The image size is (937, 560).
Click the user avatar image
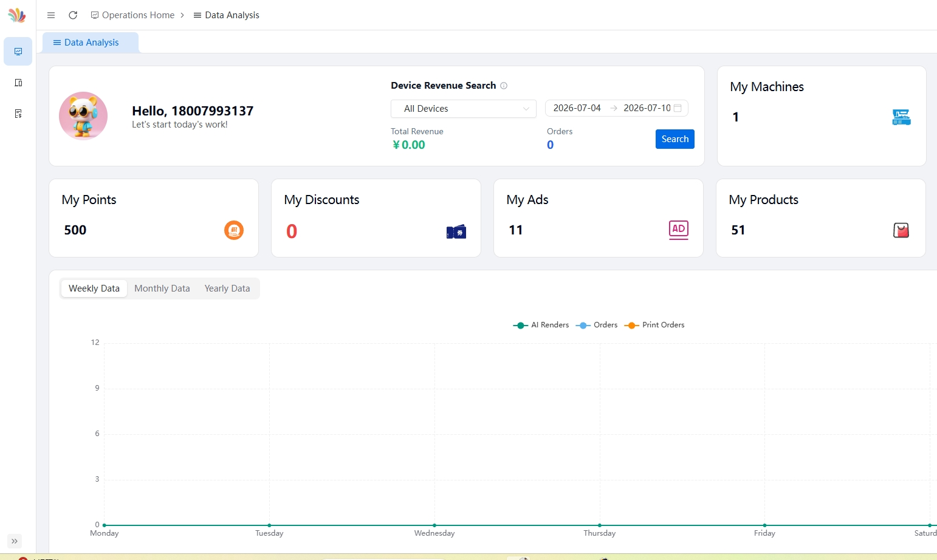(83, 116)
